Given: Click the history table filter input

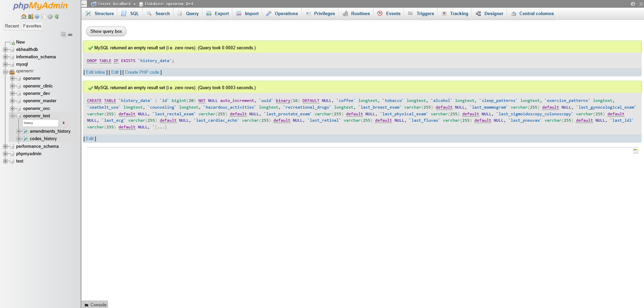Looking at the screenshot, I should (40, 123).
